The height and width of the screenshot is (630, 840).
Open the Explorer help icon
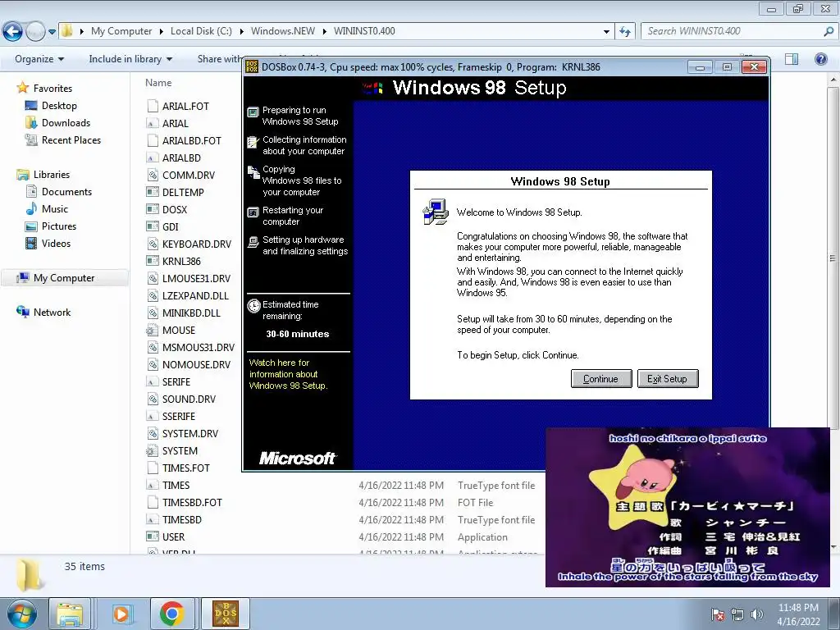pos(820,59)
